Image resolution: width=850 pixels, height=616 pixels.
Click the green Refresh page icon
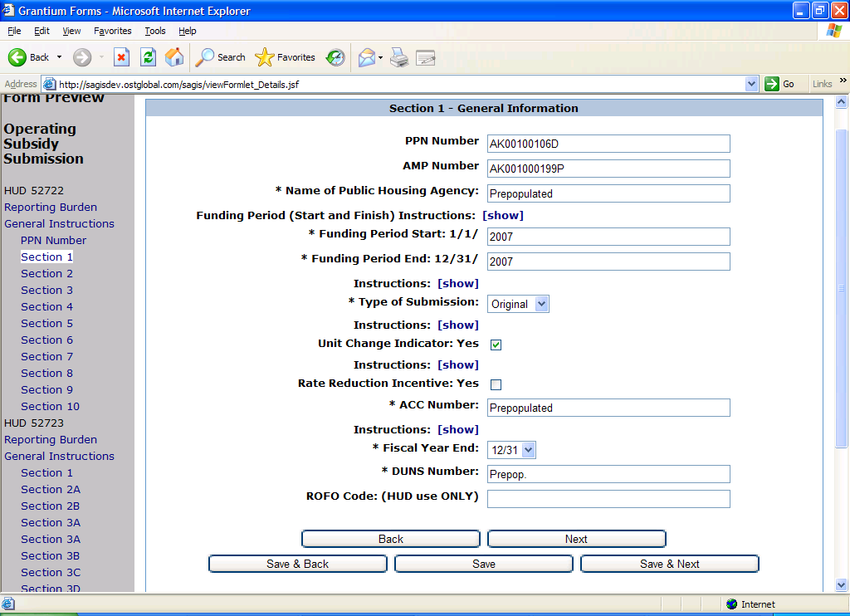pos(148,57)
